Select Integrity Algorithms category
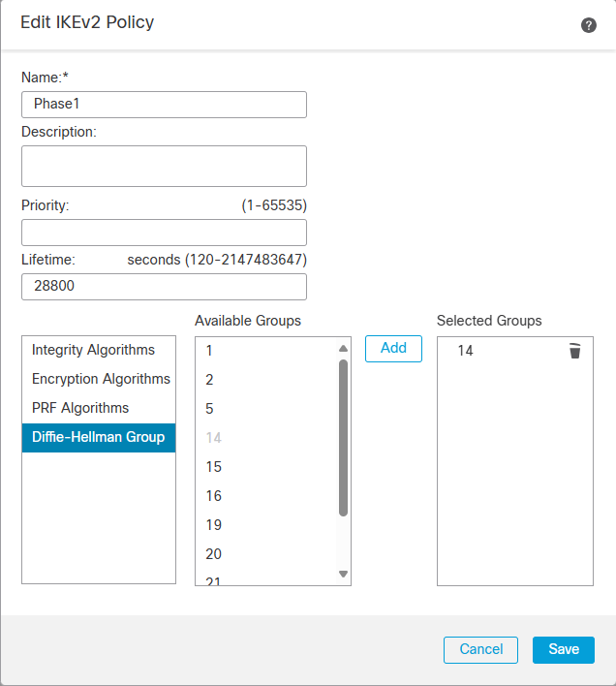Screen dimensions: 616x686 93,350
